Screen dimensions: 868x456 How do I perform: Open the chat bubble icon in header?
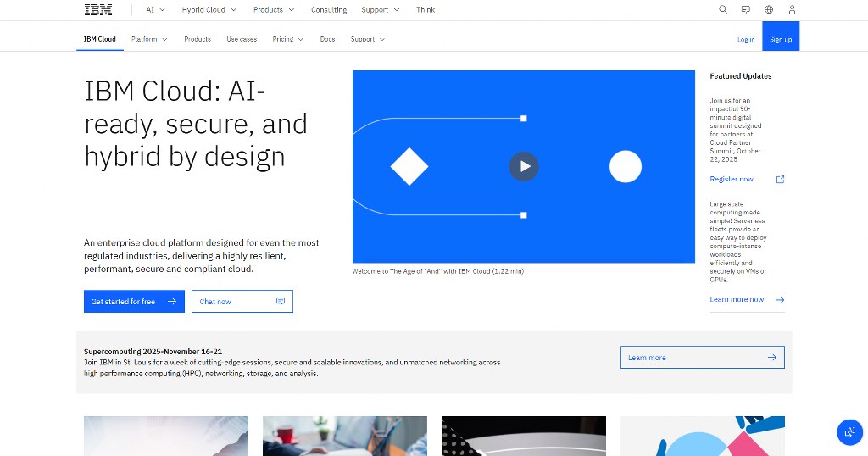pos(746,9)
